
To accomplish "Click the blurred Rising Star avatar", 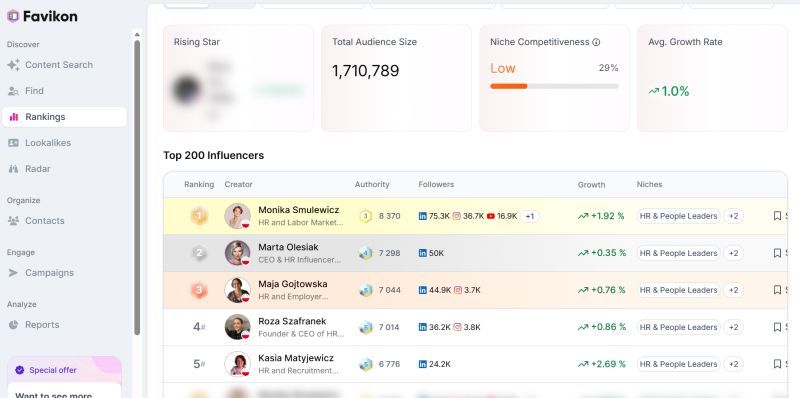I will [186, 89].
